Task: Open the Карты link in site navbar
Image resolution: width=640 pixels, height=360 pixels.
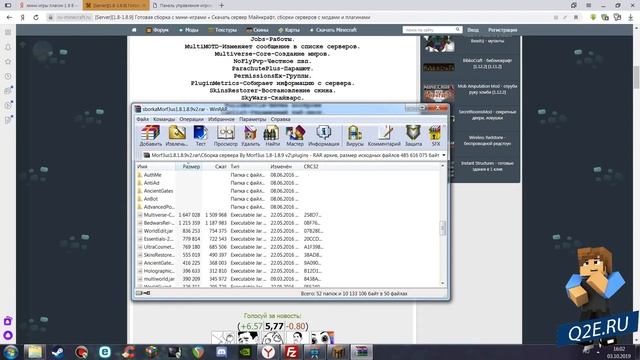Action: pyautogui.click(x=289, y=30)
